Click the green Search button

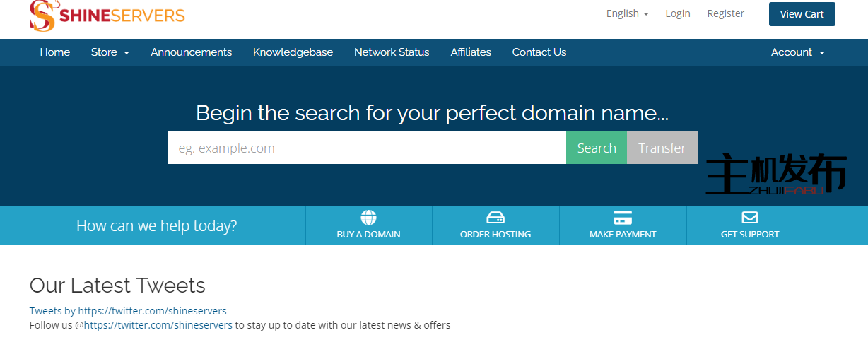[596, 148]
